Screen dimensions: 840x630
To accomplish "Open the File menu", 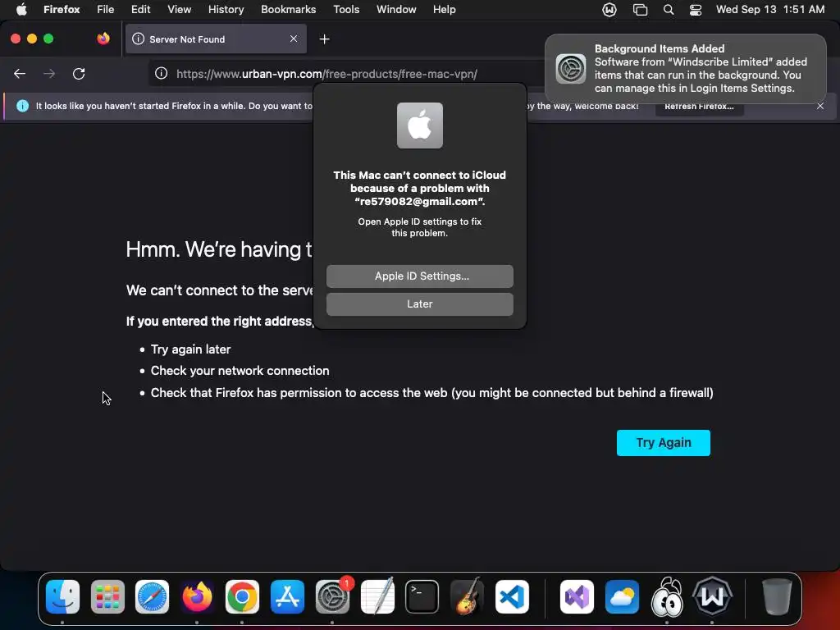I will click(x=106, y=9).
